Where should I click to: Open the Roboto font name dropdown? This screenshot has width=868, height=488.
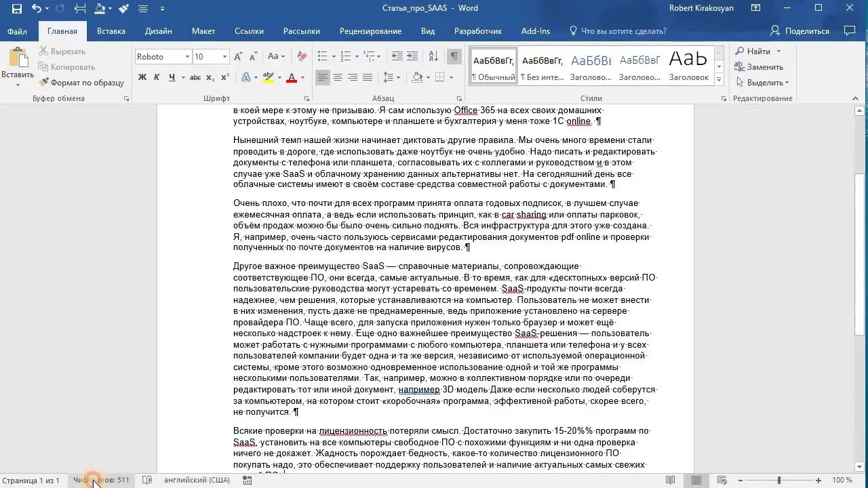point(186,57)
